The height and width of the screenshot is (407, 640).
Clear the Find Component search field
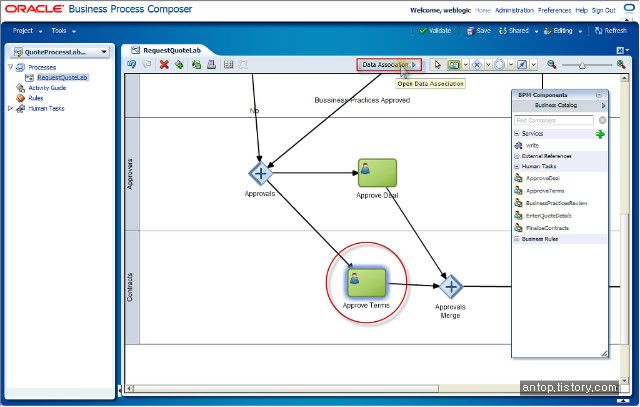tap(602, 120)
